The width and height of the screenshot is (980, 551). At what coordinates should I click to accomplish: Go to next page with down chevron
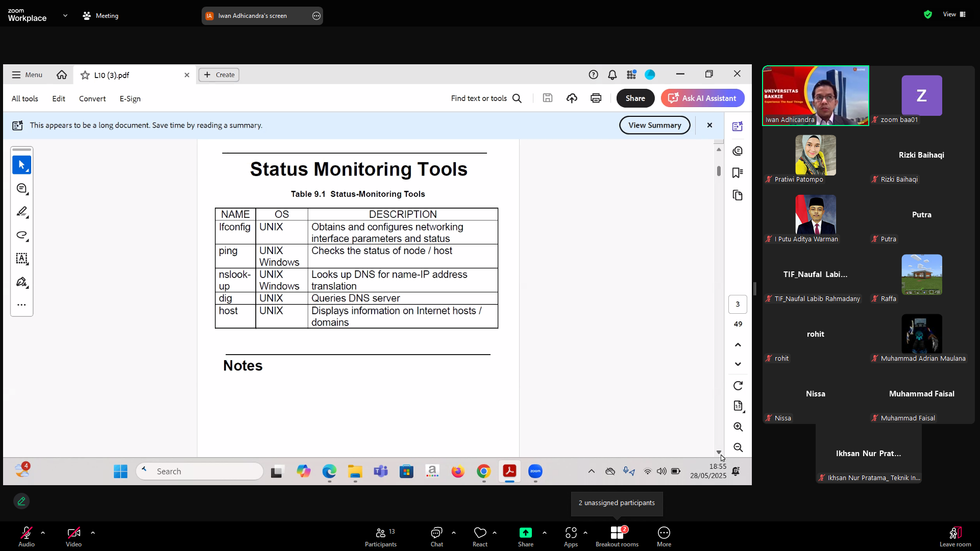coord(738,364)
